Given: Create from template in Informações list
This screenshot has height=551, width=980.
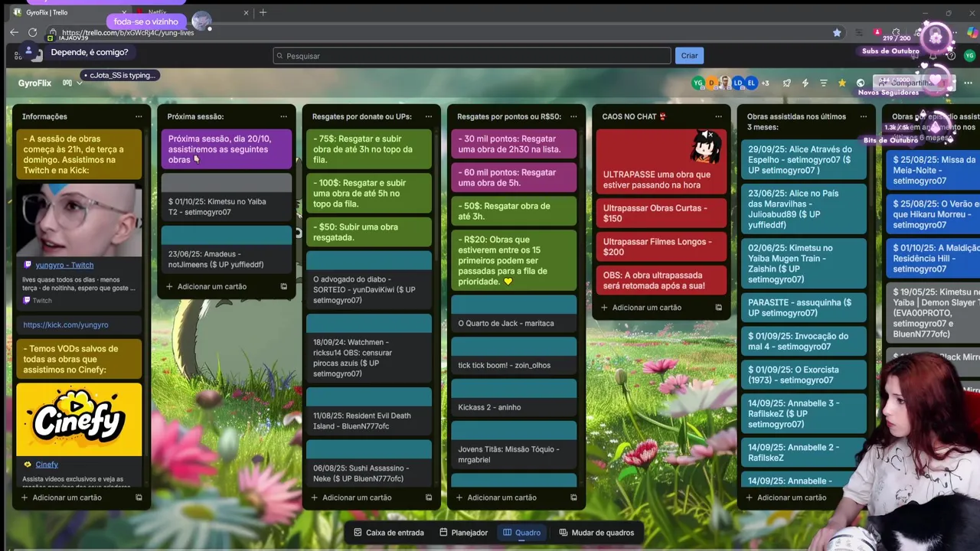Looking at the screenshot, I should (139, 497).
